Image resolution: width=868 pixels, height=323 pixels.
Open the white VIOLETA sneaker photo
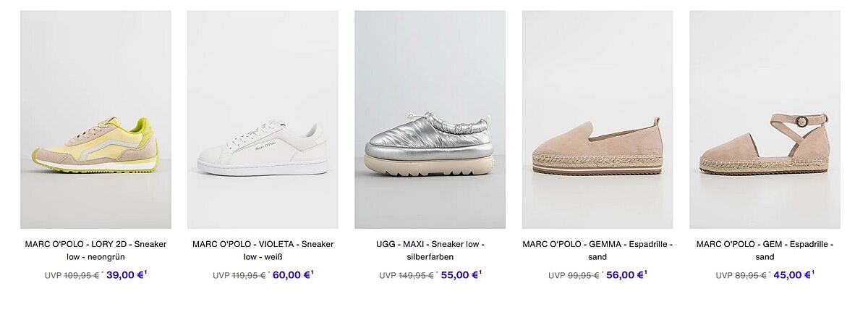263,119
